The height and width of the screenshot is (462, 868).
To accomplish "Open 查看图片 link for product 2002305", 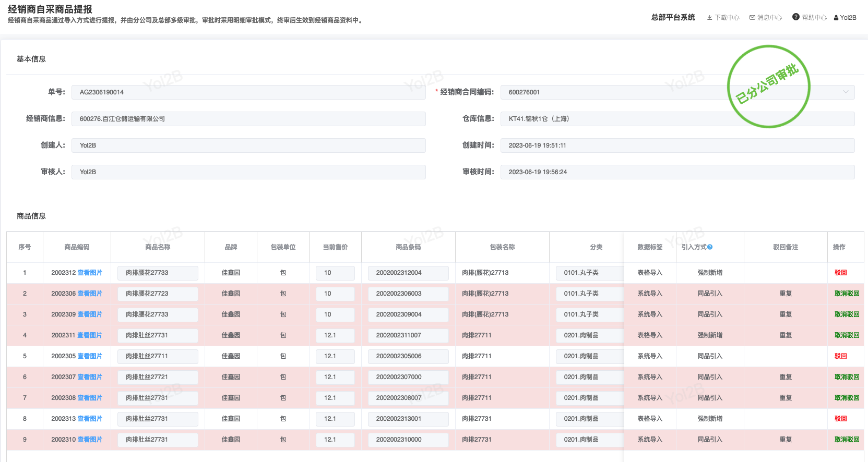I will (90, 356).
